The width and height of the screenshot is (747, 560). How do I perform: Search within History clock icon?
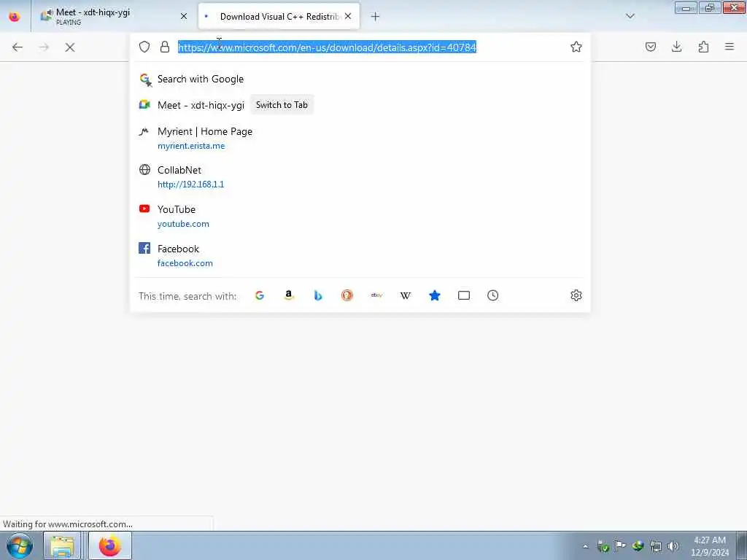point(492,295)
